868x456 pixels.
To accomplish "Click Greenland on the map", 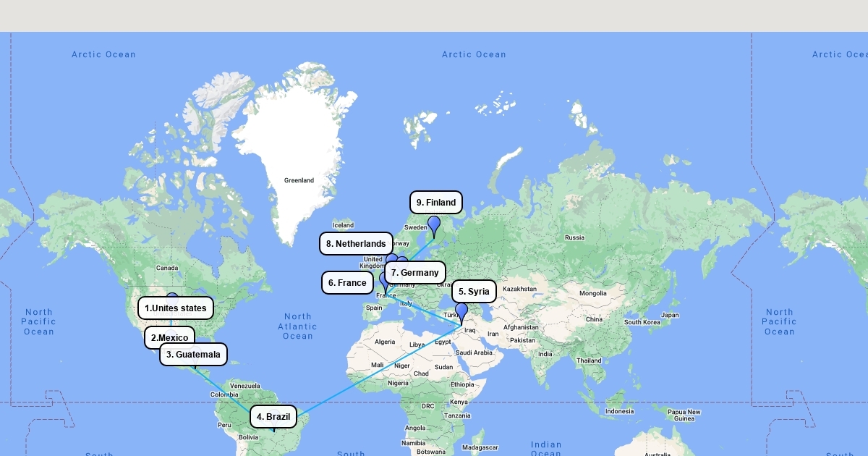I will coord(299,180).
